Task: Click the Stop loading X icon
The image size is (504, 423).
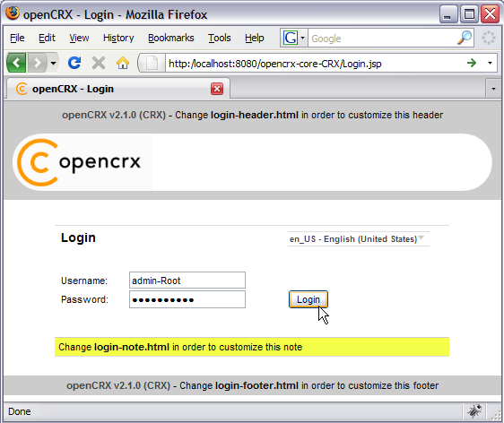Action: 99,63
